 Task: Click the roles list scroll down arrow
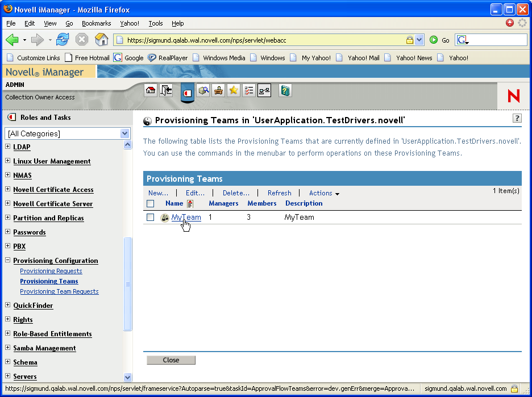[x=127, y=377]
